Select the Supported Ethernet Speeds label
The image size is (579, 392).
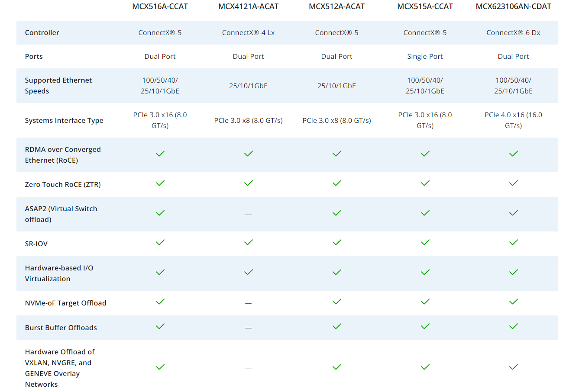coord(58,86)
